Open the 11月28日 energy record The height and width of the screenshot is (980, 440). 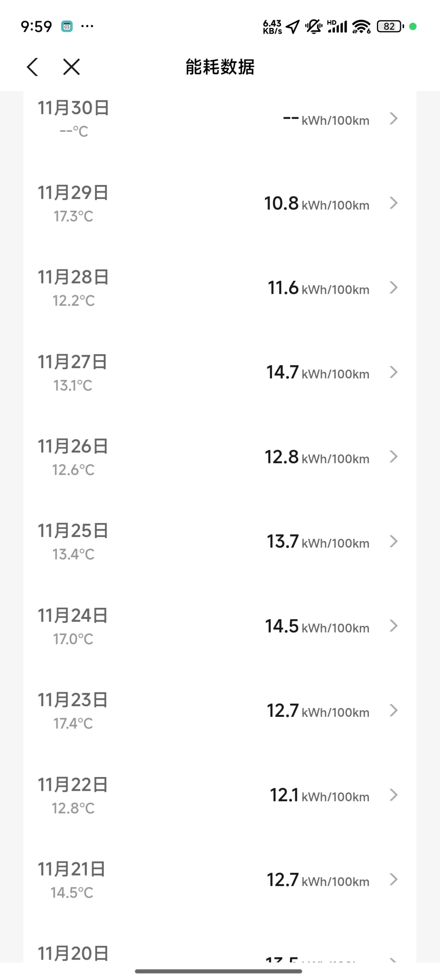pyautogui.click(x=220, y=288)
